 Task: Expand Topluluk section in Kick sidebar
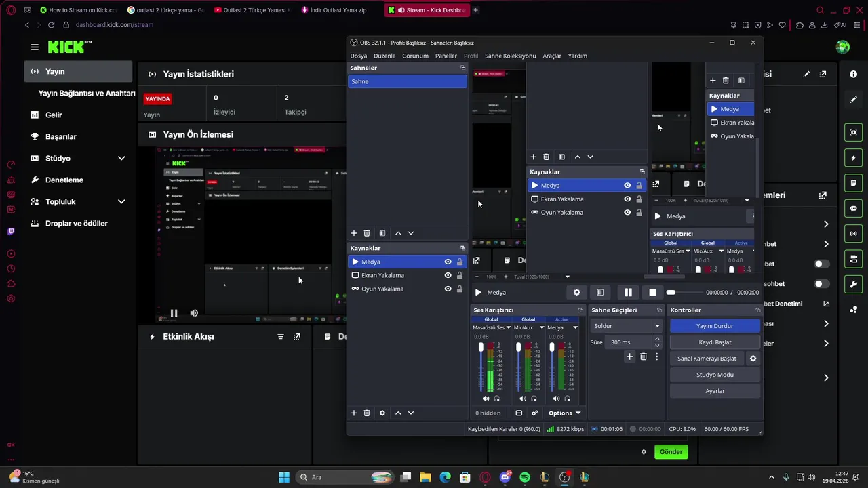coord(121,202)
